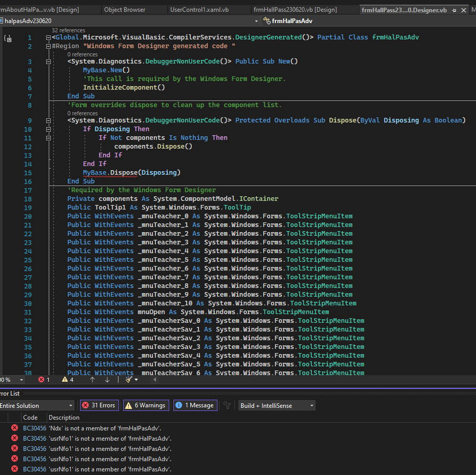476x475 pixels.
Task: Toggle the 31 Errors filter
Action: [x=100, y=405]
